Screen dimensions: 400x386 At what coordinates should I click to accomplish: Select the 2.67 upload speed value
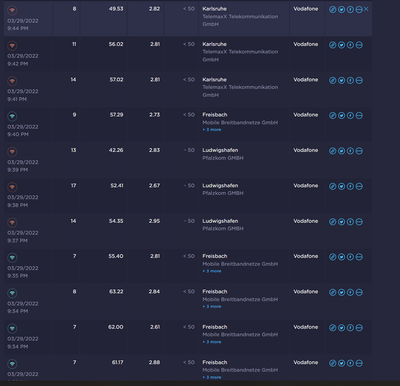point(154,185)
